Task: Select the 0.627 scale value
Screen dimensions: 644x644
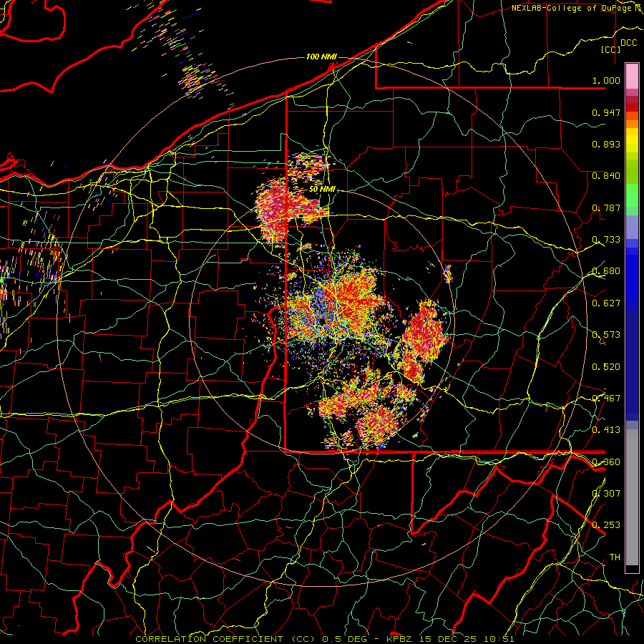Action: 606,303
